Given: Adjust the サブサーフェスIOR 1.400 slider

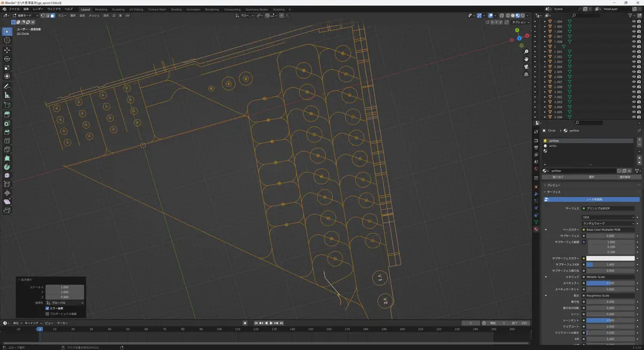Looking at the screenshot, I should (610, 265).
